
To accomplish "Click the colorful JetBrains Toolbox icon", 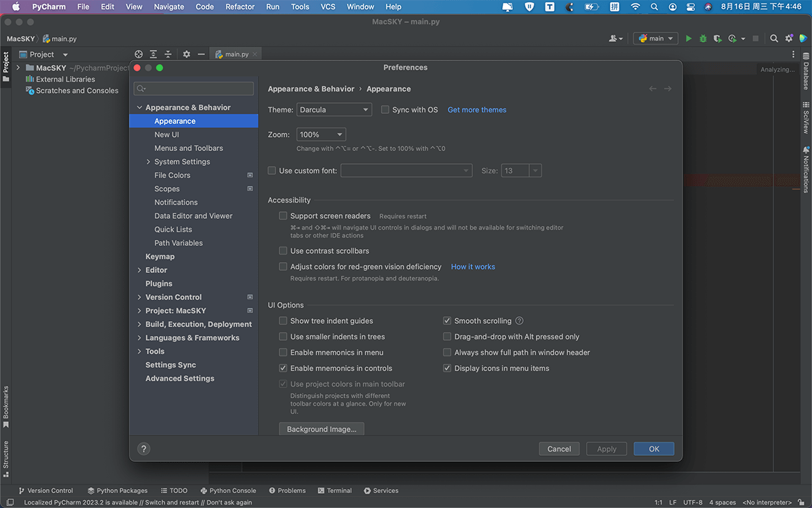I will tap(803, 39).
